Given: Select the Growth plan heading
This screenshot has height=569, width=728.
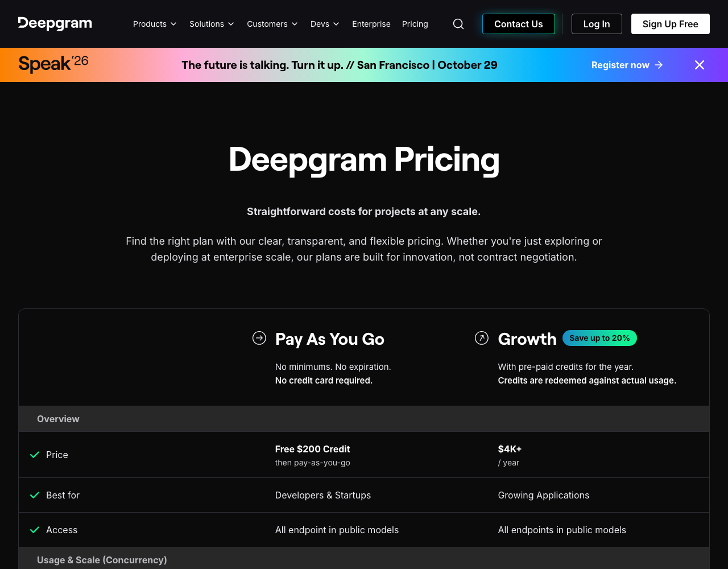Looking at the screenshot, I should [x=527, y=339].
